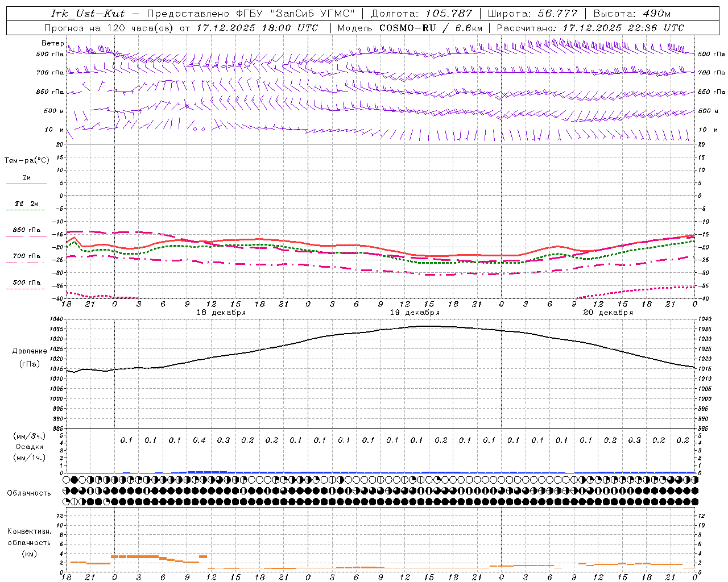Click the '(мм/1ч.)' precipitation unit label
The image size is (728, 582).
point(30,458)
